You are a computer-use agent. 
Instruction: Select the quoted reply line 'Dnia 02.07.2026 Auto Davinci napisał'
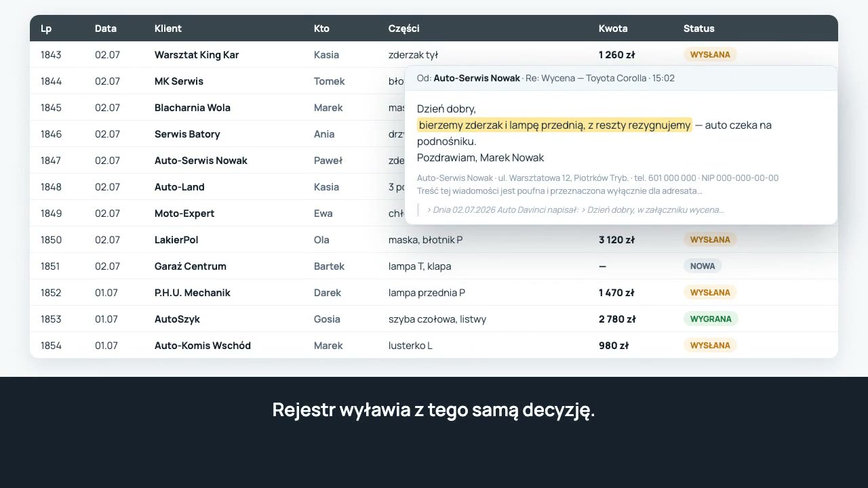505,210
